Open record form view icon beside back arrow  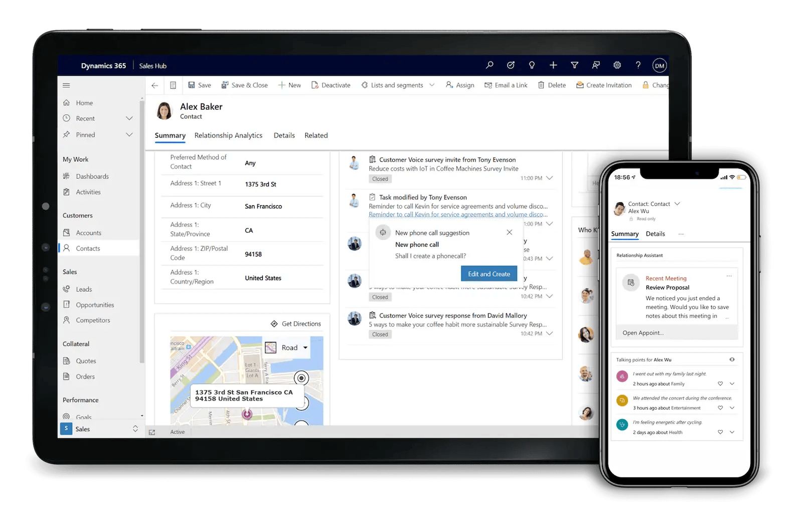pyautogui.click(x=173, y=85)
